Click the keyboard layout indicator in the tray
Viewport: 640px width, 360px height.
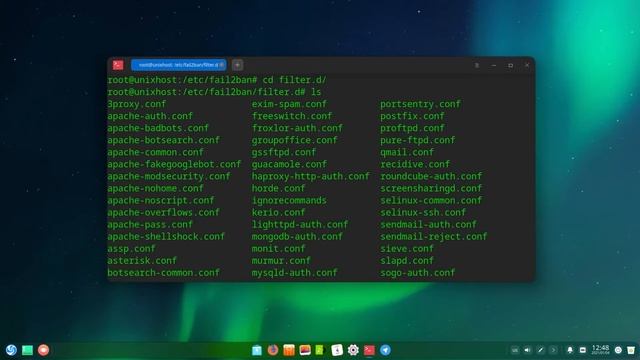[515, 350]
